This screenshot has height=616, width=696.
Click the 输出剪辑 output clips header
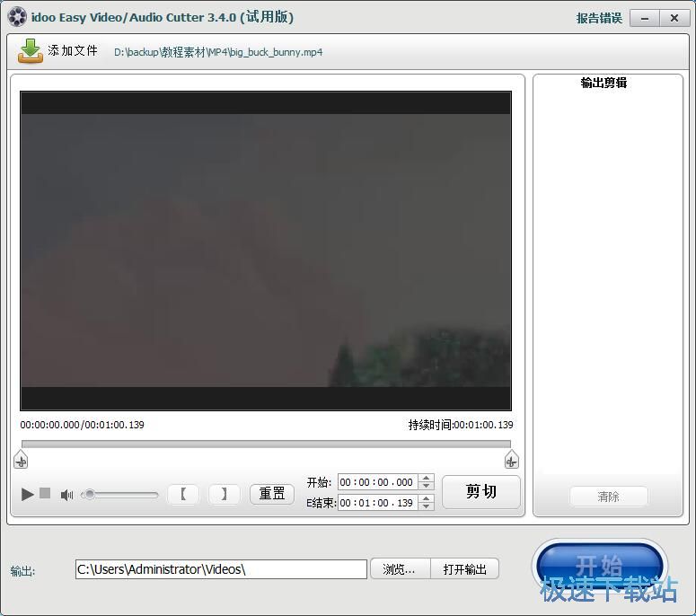click(603, 83)
